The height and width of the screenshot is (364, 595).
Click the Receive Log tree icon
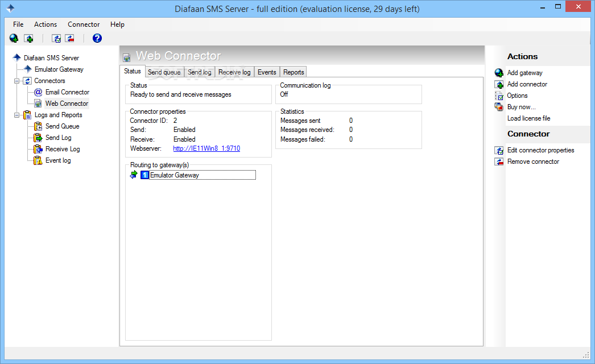(38, 149)
